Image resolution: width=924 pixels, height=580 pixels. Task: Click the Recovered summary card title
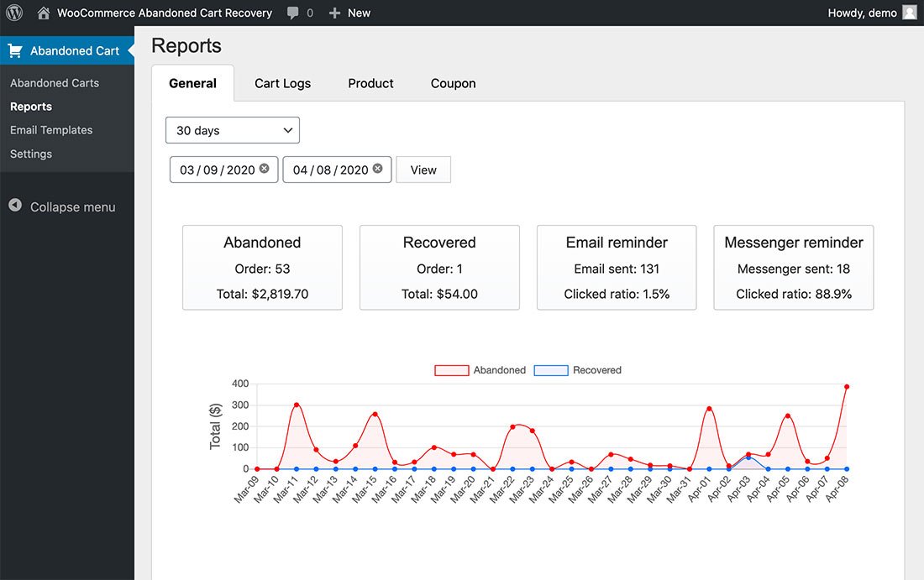(439, 243)
